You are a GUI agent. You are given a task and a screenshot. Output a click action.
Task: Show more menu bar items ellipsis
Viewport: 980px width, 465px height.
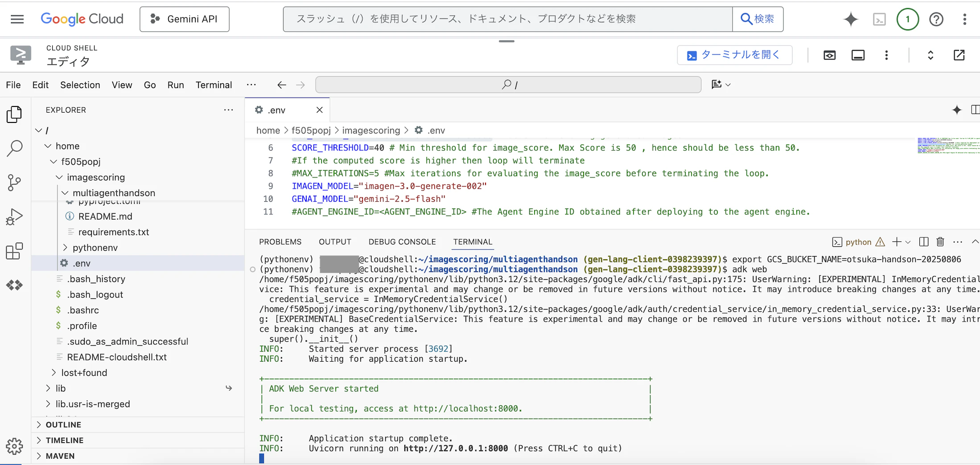251,85
